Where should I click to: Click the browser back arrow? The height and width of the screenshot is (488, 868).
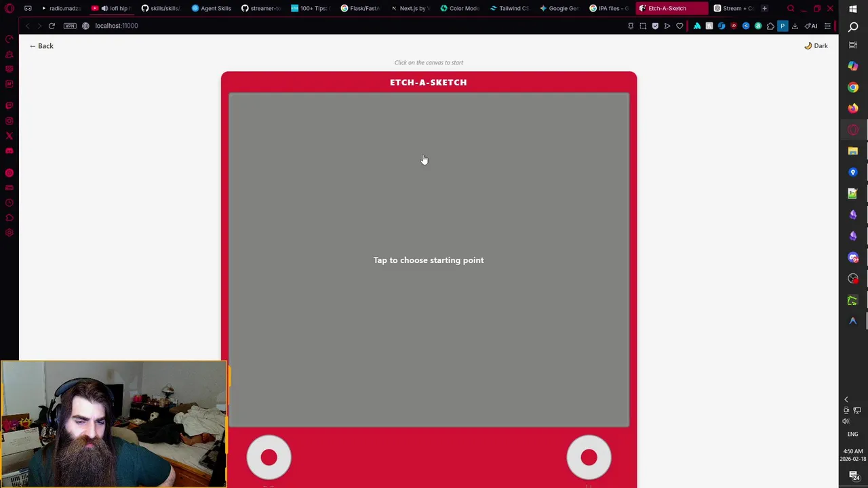click(27, 26)
